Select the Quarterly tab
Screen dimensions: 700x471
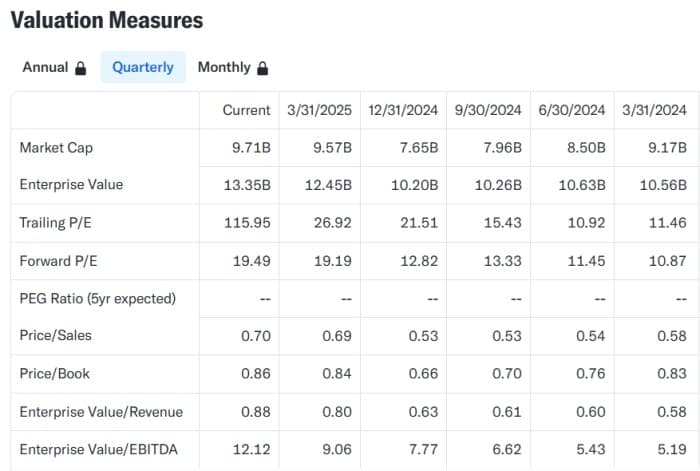(143, 67)
